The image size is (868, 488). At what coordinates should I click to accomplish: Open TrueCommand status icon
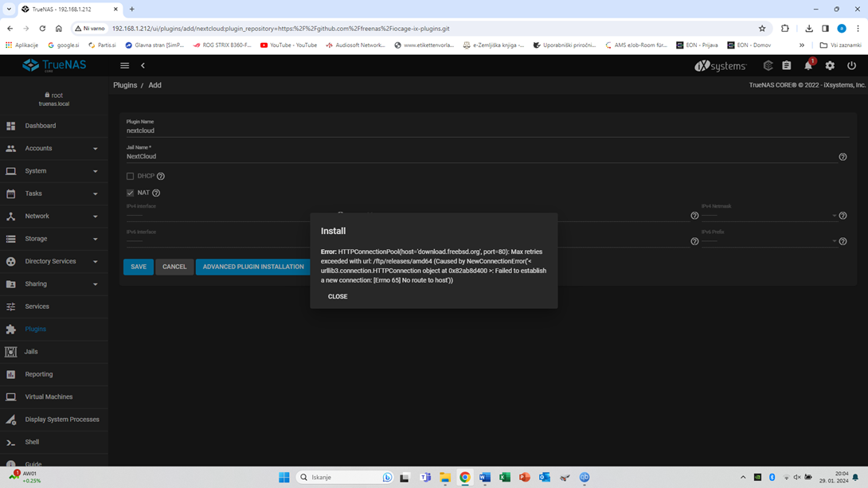(768, 65)
